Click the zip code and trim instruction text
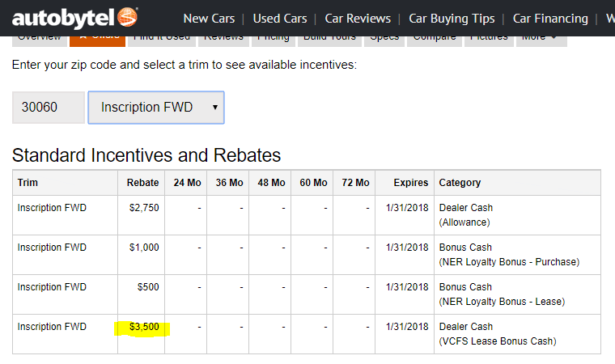 click(184, 65)
